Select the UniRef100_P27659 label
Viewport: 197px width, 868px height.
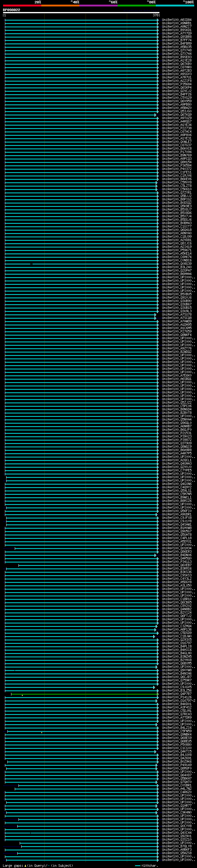(176, 332)
